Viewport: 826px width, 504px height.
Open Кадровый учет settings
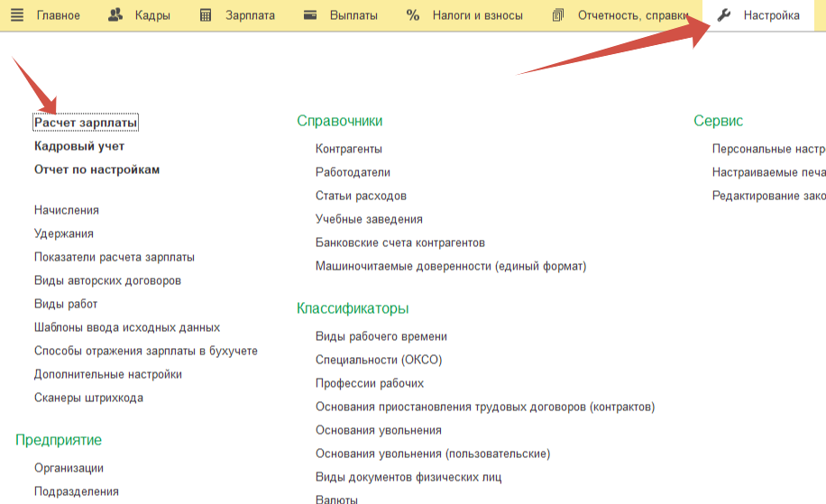click(79, 146)
